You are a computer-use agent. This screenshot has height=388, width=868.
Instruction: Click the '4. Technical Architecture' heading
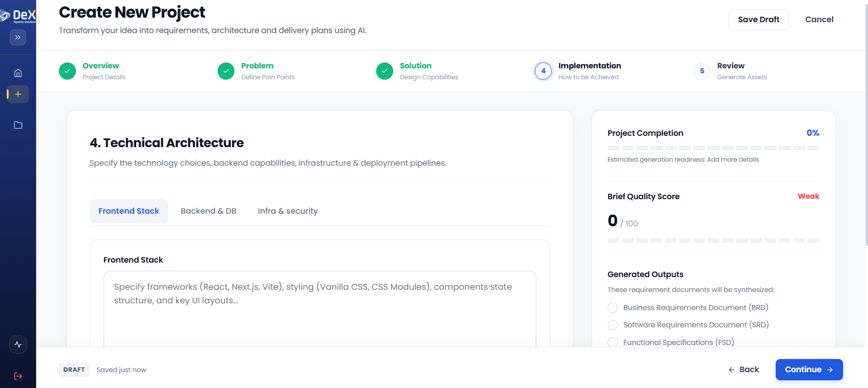click(x=167, y=143)
